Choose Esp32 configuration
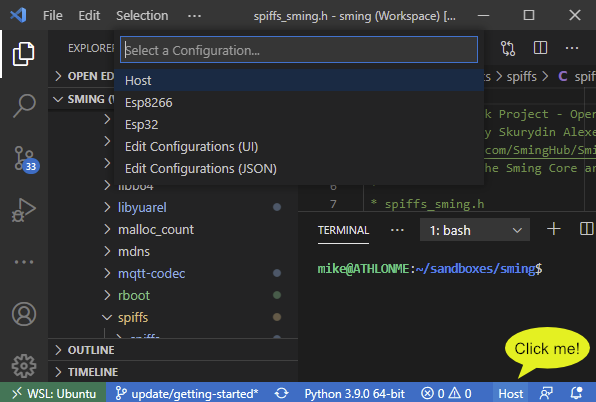The height and width of the screenshot is (402, 596). [x=299, y=124]
